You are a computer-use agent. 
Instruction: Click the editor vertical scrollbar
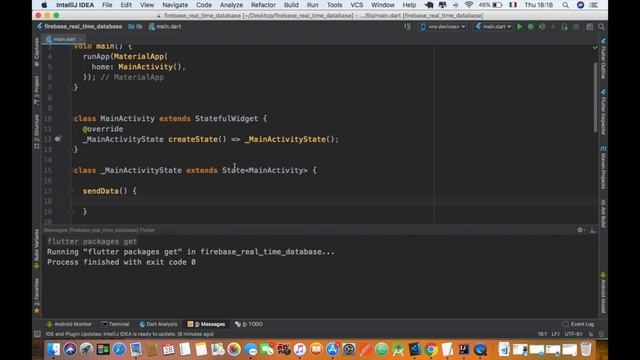coord(596,97)
